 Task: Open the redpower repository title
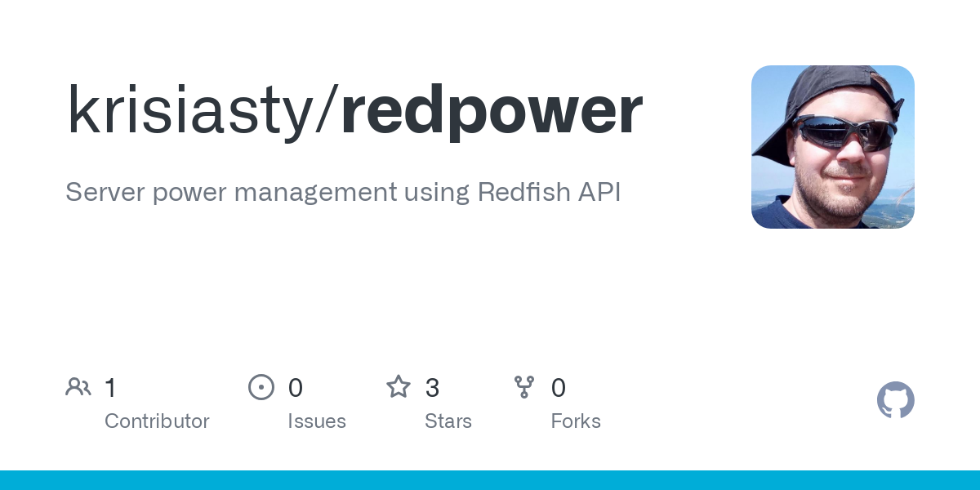pos(490,109)
